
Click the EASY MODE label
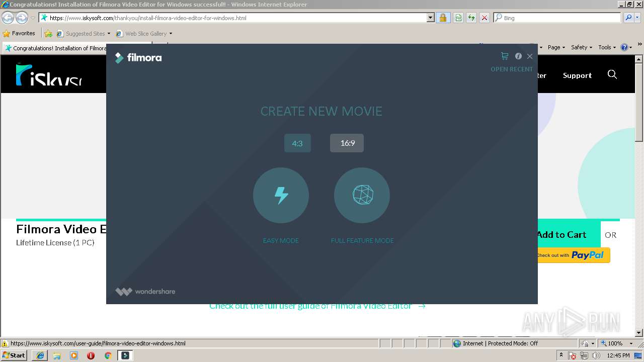point(281,241)
